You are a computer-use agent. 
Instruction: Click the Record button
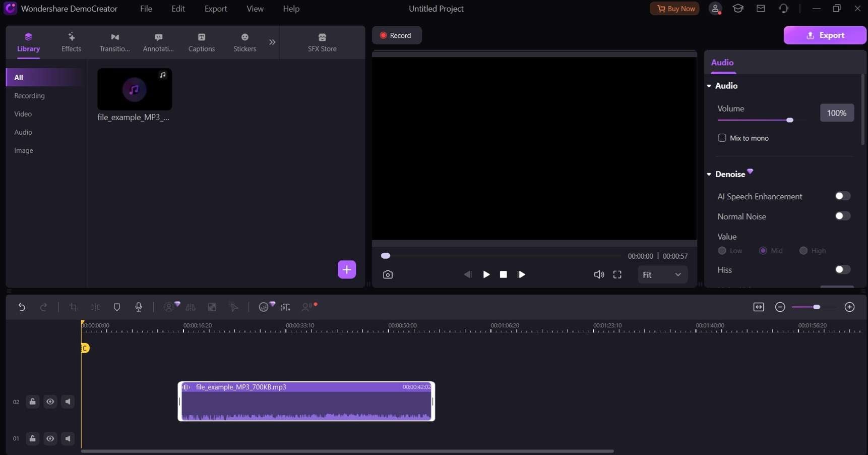coord(397,35)
